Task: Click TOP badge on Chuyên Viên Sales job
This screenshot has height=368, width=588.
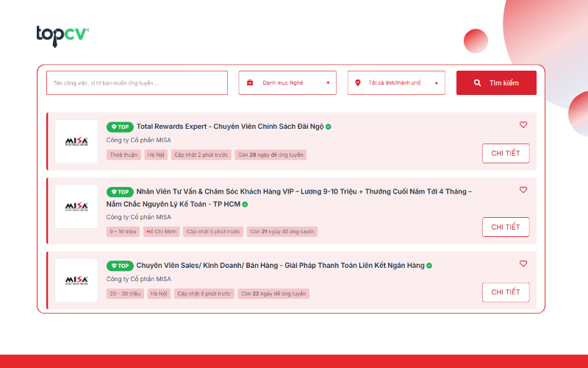Action: tap(120, 266)
